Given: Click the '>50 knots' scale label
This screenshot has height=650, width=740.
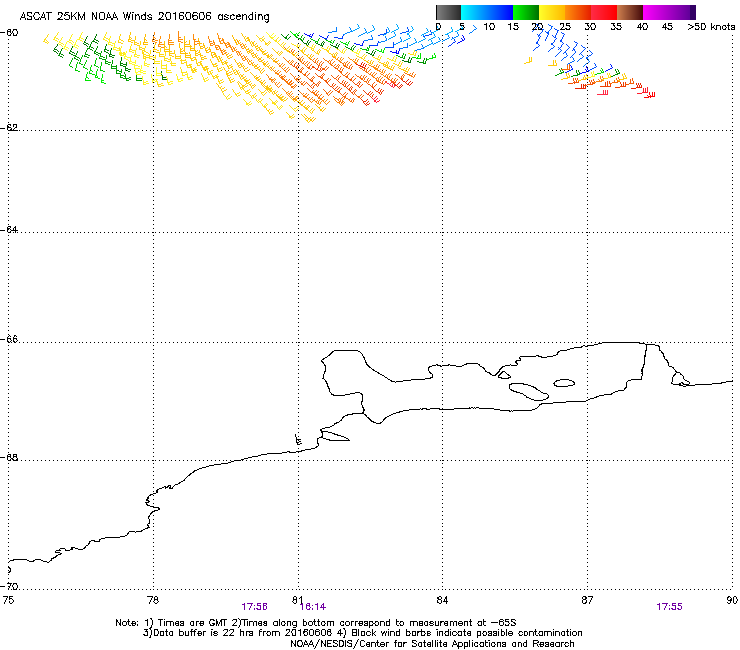Looking at the screenshot, I should click(x=711, y=27).
